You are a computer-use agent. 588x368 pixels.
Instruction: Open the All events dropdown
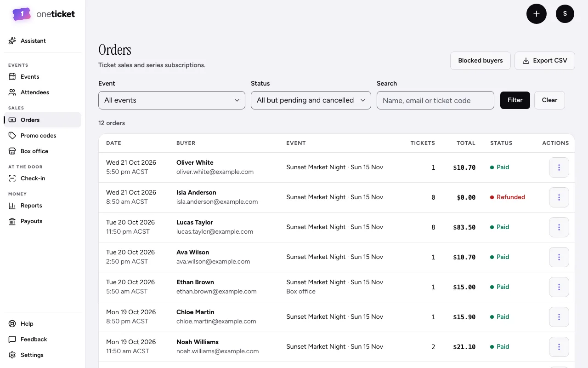172,100
